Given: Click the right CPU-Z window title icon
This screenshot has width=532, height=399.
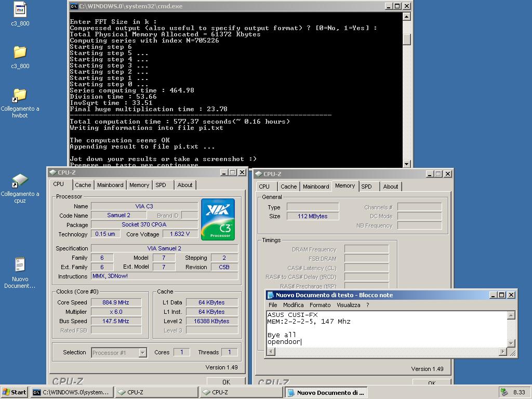Looking at the screenshot, I should click(259, 174).
